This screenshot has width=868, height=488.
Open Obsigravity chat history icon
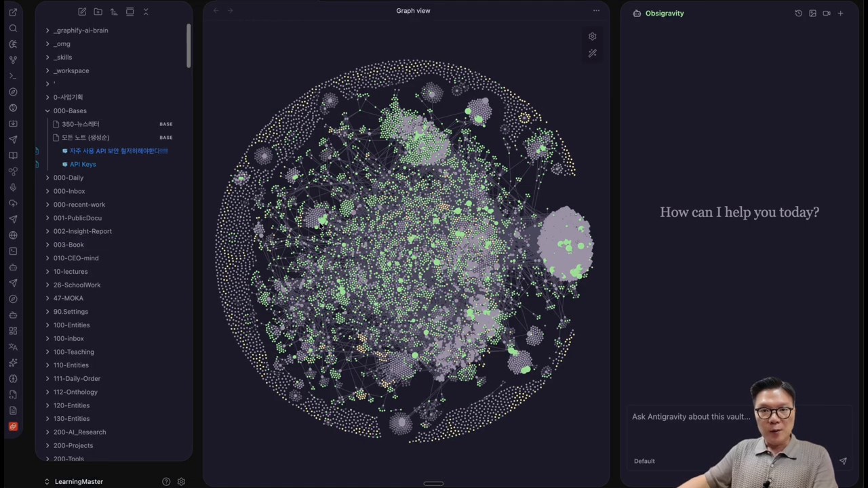[798, 13]
